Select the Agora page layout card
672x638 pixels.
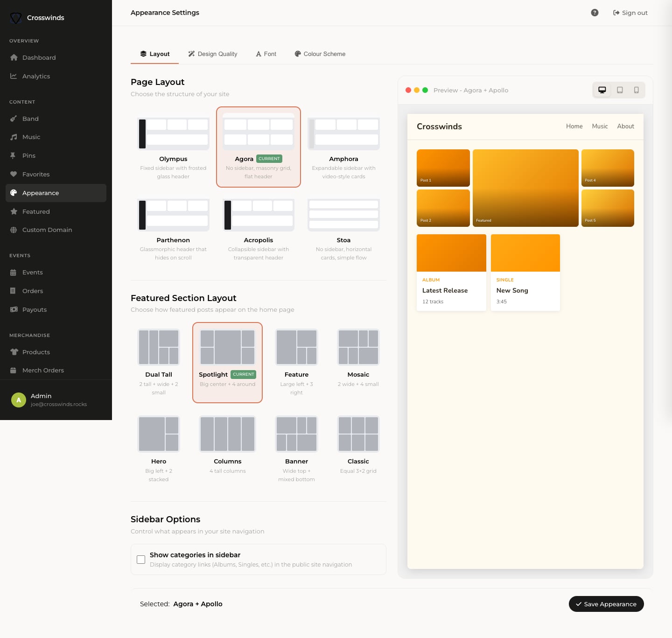point(259,147)
